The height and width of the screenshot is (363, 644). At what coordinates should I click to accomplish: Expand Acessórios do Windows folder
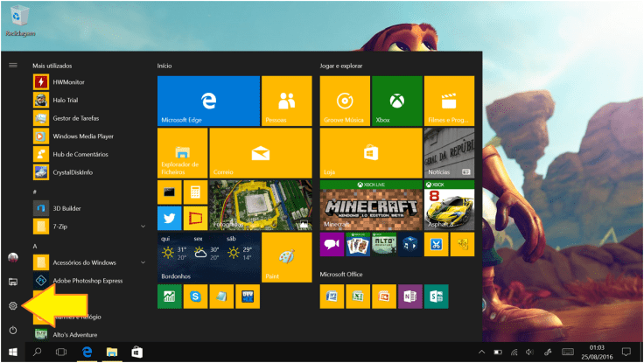pos(143,262)
